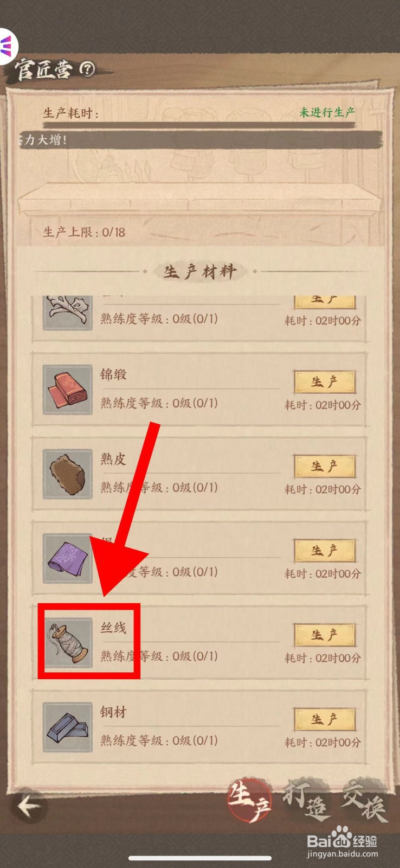Tap the 生产耗时 progress bar
400x868 pixels.
click(x=199, y=125)
